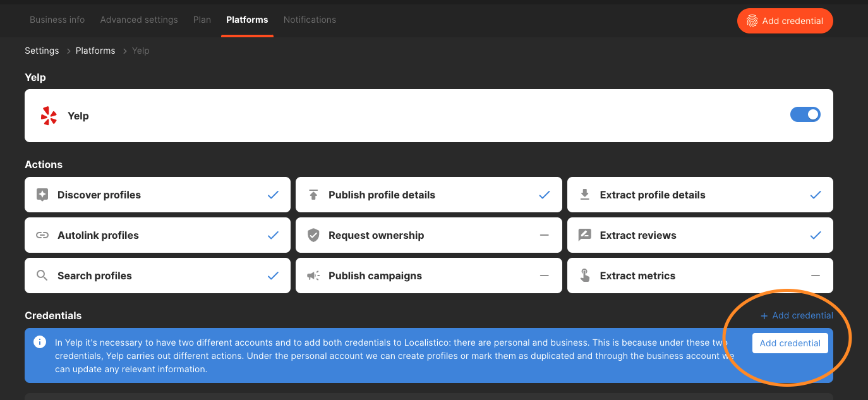
Task: Toggle the Discover profiles checkmark
Action: coord(273,195)
